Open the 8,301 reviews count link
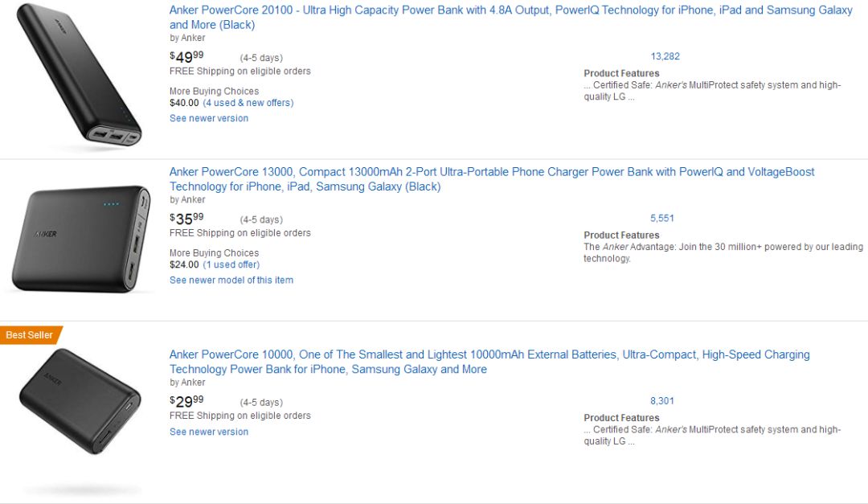Viewport: 868px width, 504px height. click(661, 400)
